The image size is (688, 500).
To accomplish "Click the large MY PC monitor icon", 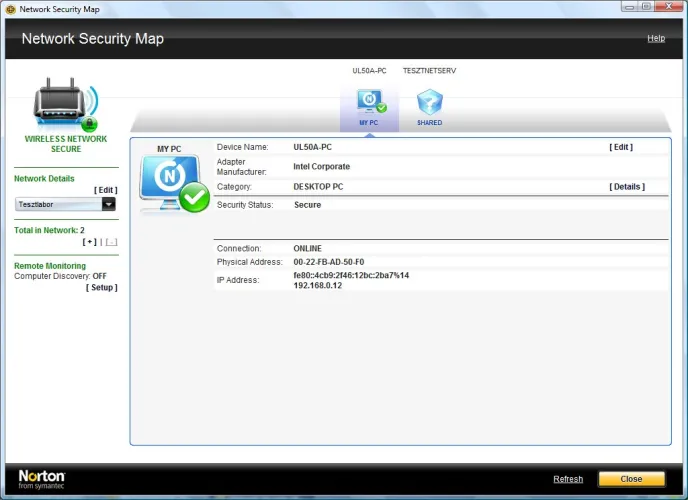I will (174, 184).
